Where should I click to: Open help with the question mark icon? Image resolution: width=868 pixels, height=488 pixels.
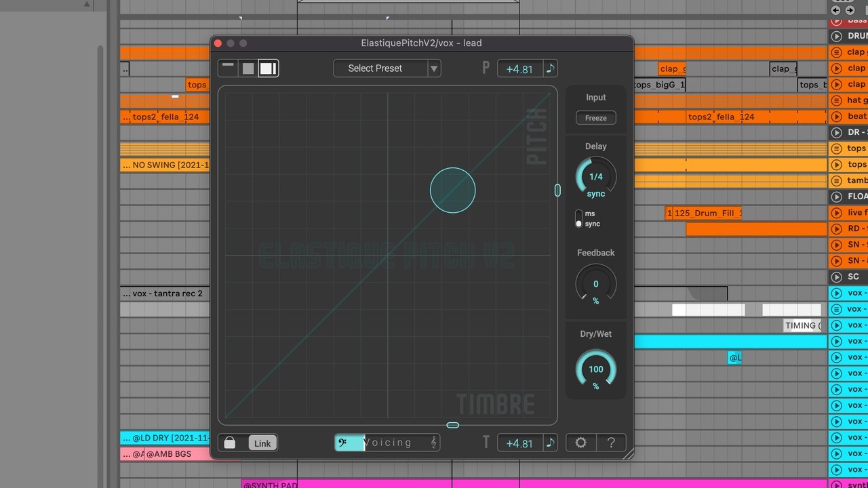[x=611, y=443]
